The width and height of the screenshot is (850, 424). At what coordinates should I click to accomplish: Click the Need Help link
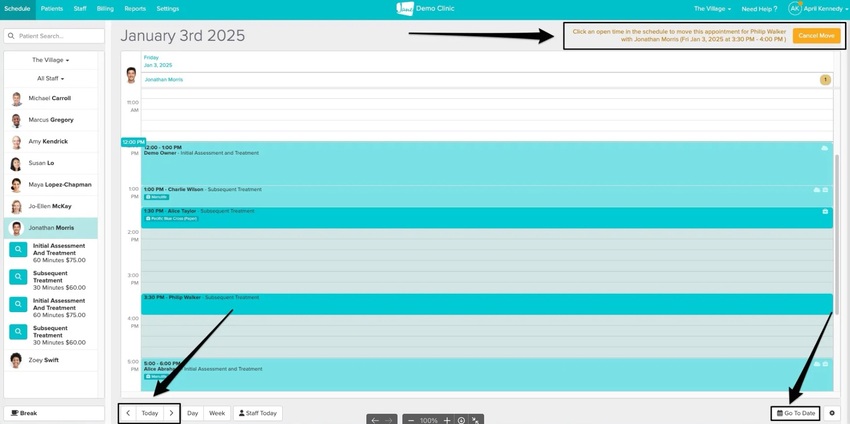[759, 9]
